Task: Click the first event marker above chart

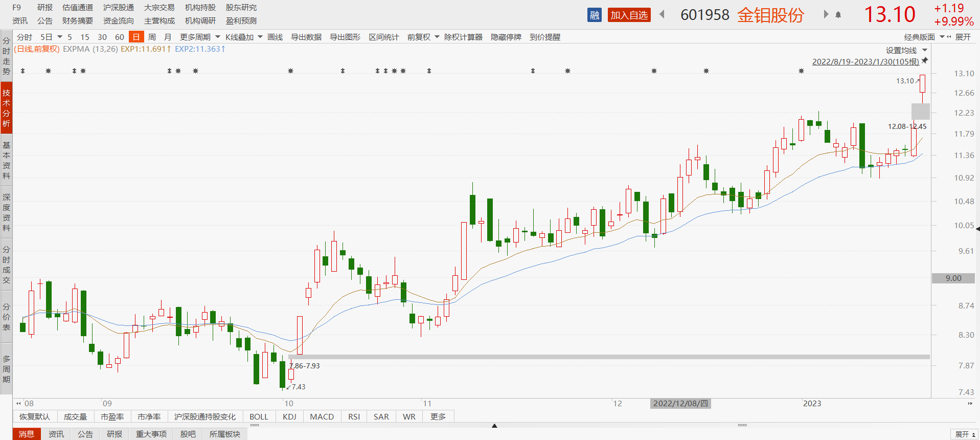Action: (22, 71)
